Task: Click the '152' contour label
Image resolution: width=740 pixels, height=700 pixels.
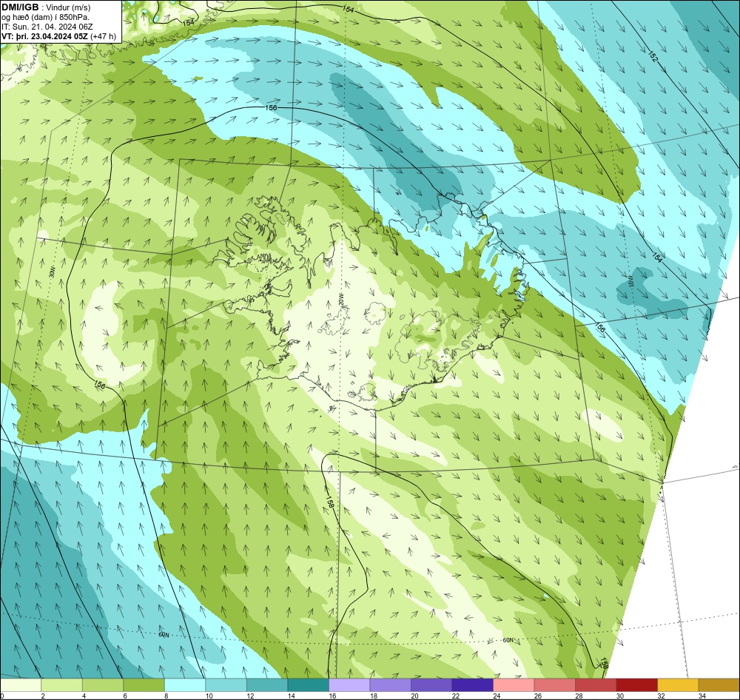Action: pyautogui.click(x=653, y=57)
